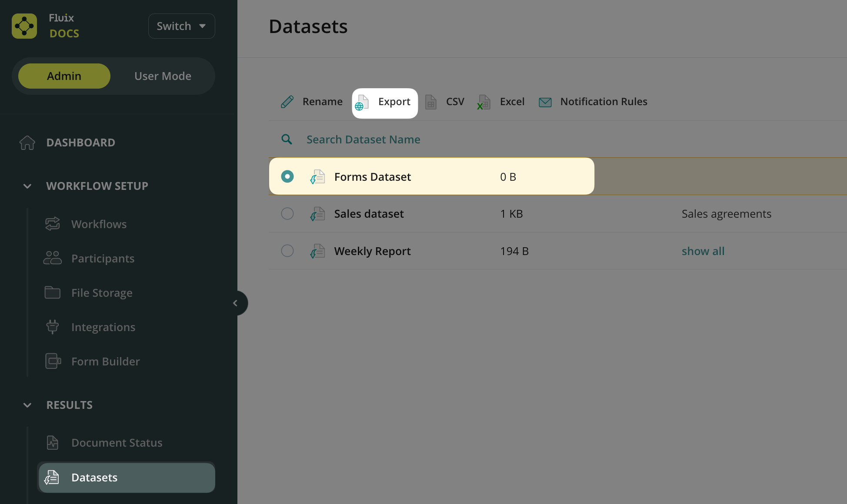This screenshot has width=847, height=504.
Task: Select the Forms Dataset radio button
Action: [287, 176]
